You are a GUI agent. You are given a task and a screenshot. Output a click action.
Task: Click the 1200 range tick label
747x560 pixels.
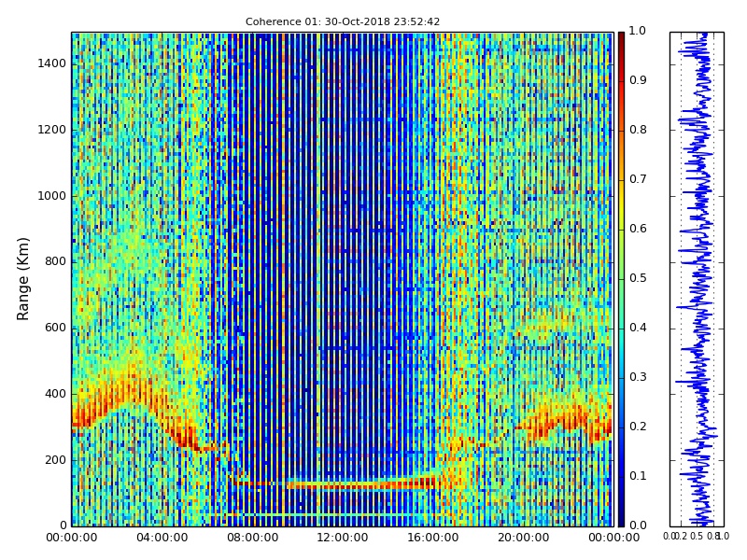(52, 130)
